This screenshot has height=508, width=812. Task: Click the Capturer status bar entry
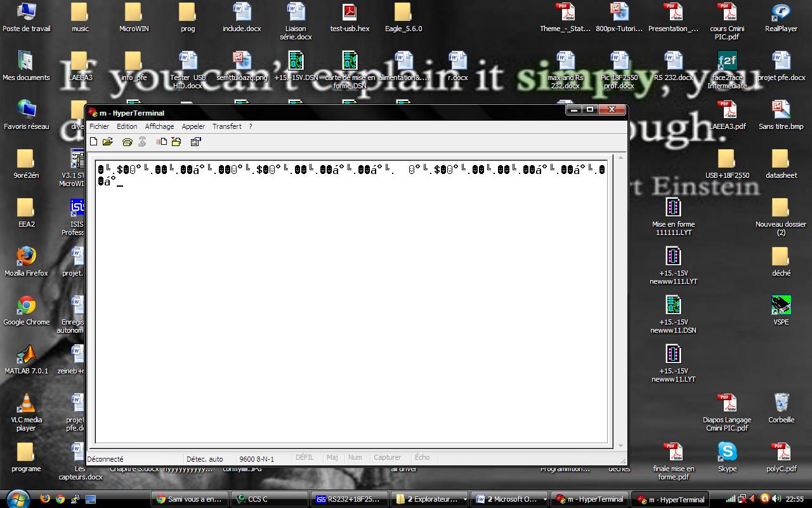point(388,457)
